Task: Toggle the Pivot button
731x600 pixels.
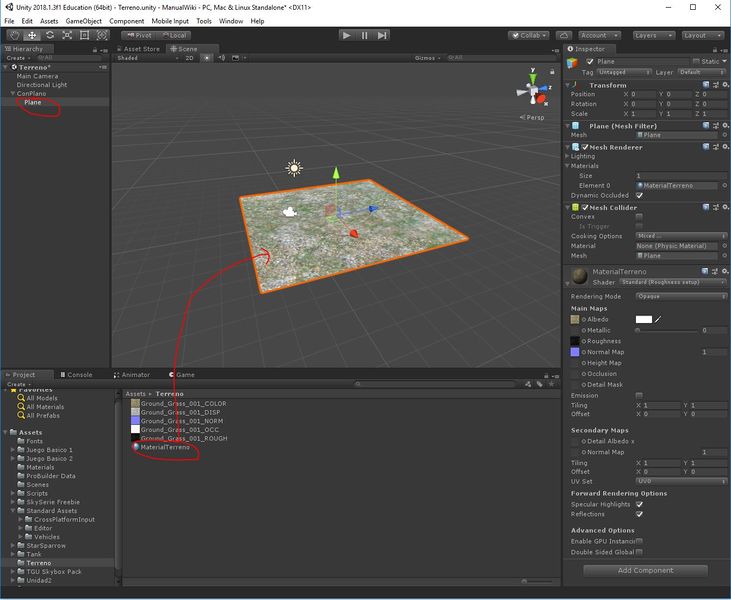Action: [138, 35]
